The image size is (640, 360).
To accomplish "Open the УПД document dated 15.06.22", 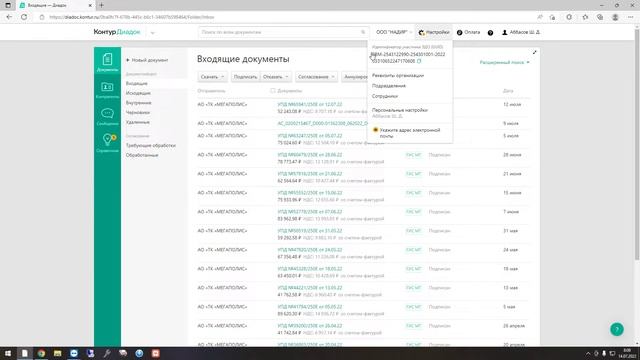I will point(310,193).
